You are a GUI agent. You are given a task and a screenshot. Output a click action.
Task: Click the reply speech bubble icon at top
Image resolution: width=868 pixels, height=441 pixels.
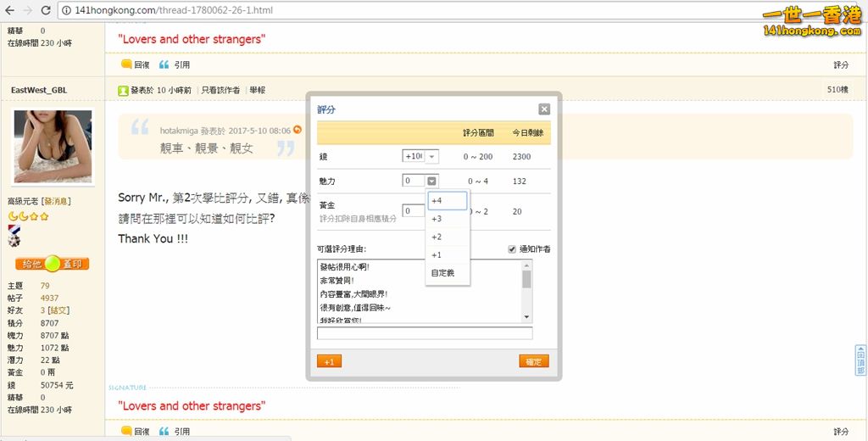tap(126, 64)
